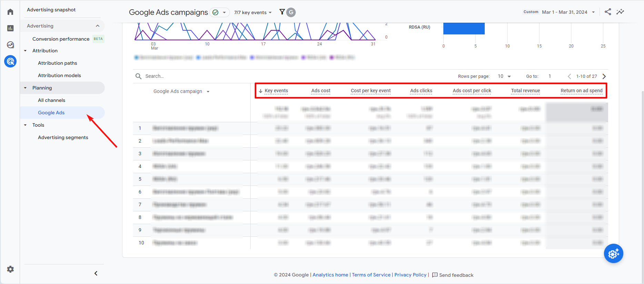Open Conversion performance report

tap(61, 39)
